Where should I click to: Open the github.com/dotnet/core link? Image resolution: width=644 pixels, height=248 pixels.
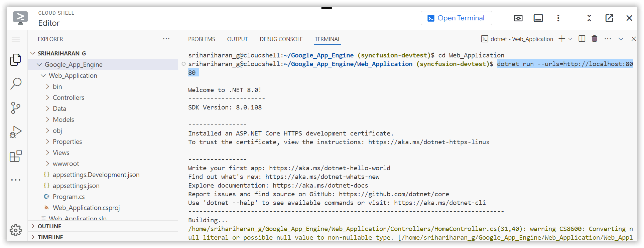(394, 194)
